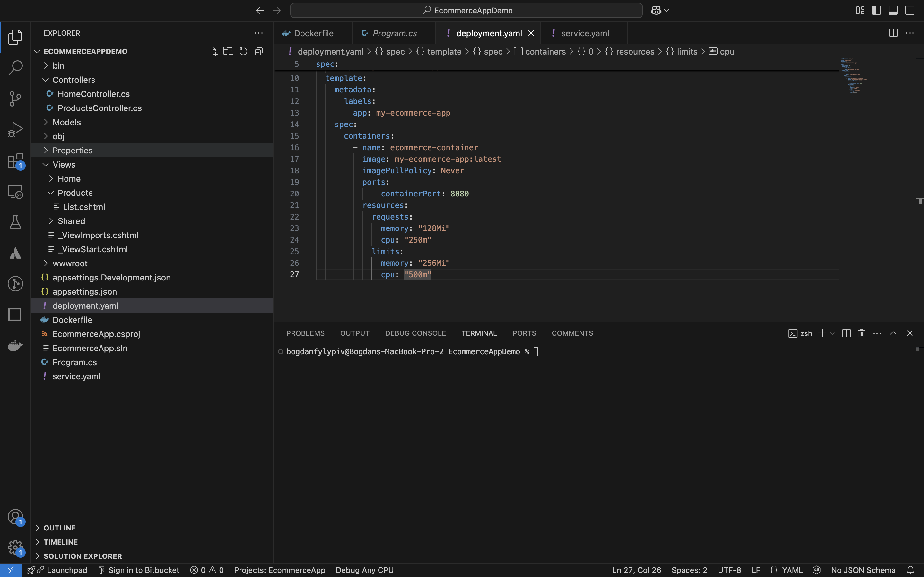
Task: Open the Run and Debug view
Action: coord(15,129)
